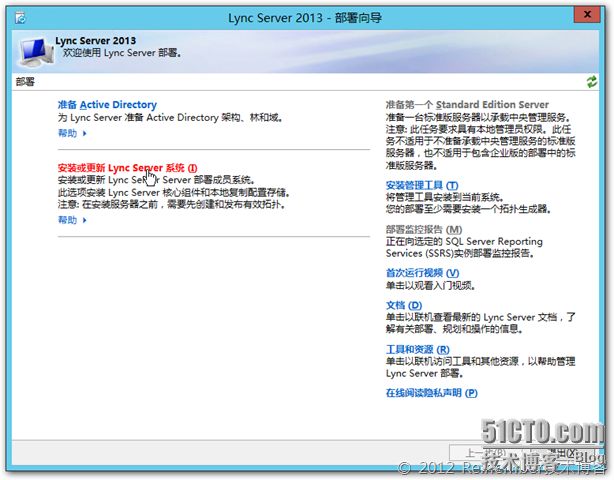This screenshot has width=614, height=480.
Task: Click 安装管理工具 (T) link
Action: [x=421, y=185]
